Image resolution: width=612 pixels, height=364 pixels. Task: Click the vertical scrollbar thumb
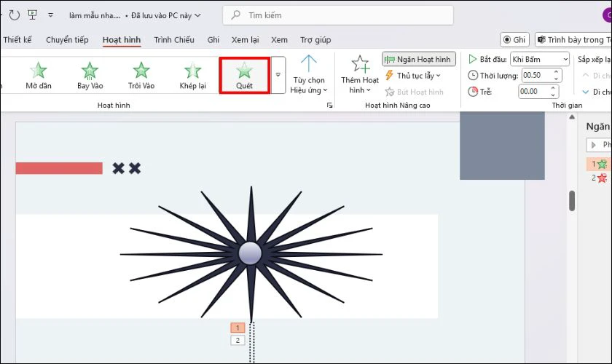point(572,201)
